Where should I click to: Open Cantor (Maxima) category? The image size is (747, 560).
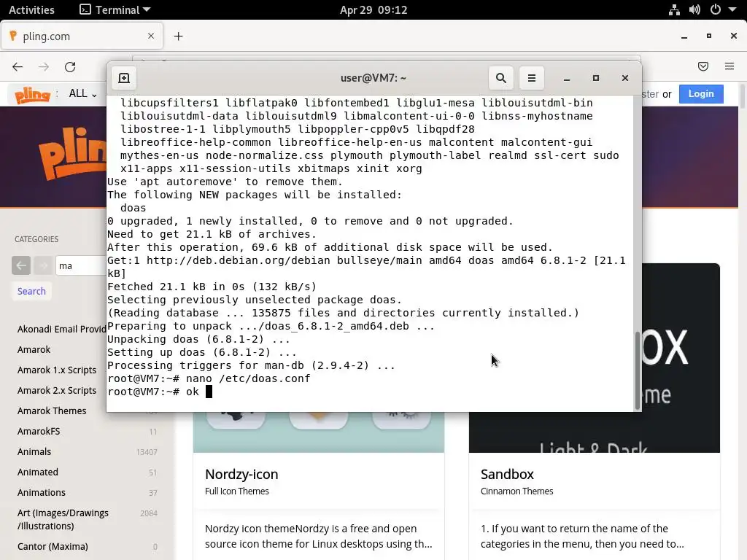point(53,547)
